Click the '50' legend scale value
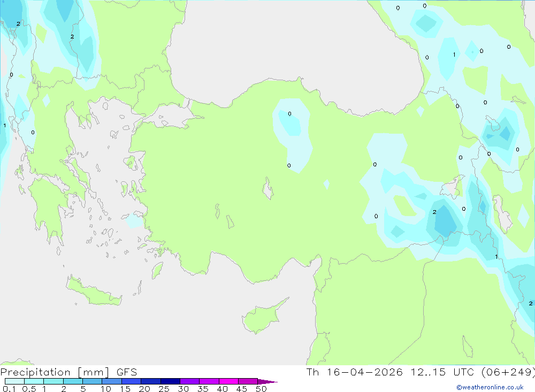 tap(262, 389)
